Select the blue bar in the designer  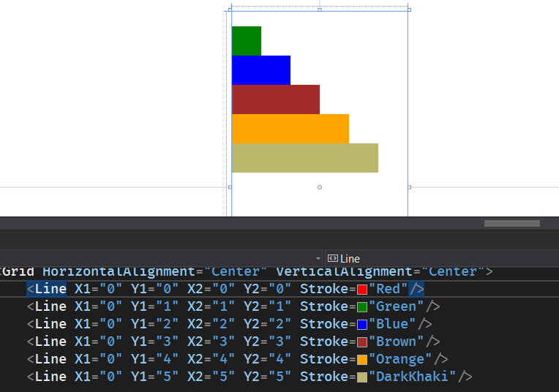[261, 70]
